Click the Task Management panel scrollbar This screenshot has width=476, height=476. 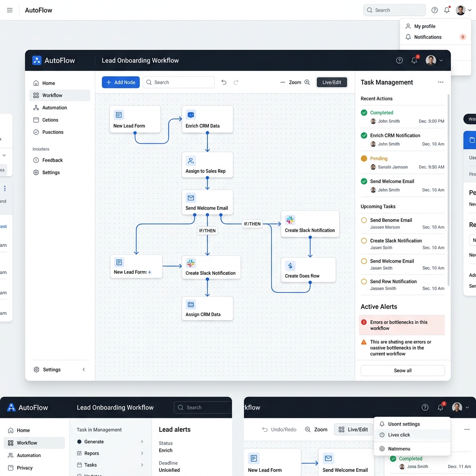(x=449, y=190)
